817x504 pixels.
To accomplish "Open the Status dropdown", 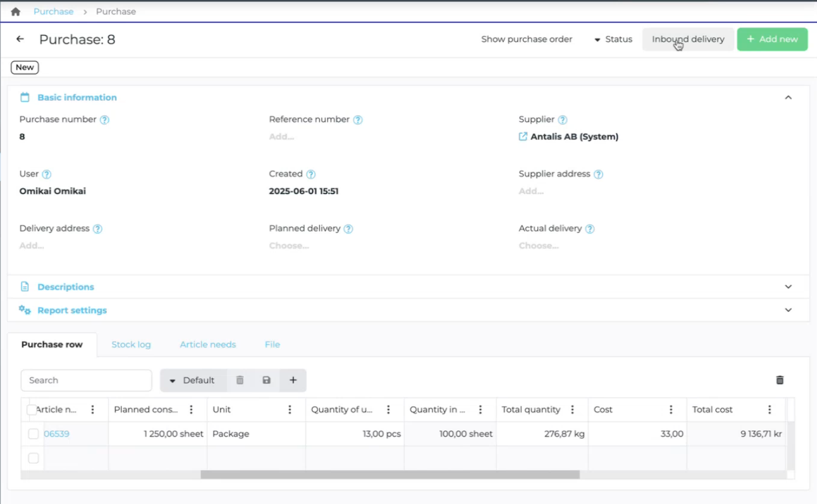I will coord(613,39).
